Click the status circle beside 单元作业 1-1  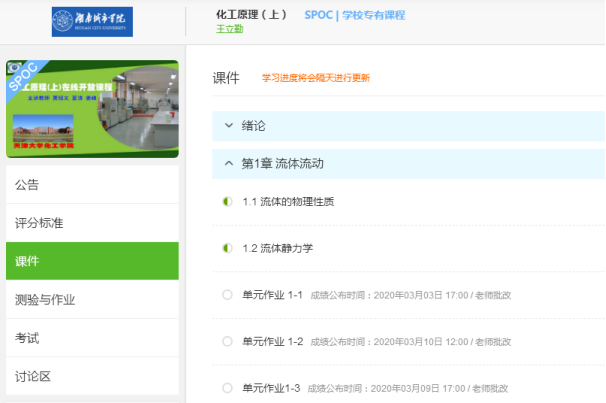pyautogui.click(x=227, y=295)
